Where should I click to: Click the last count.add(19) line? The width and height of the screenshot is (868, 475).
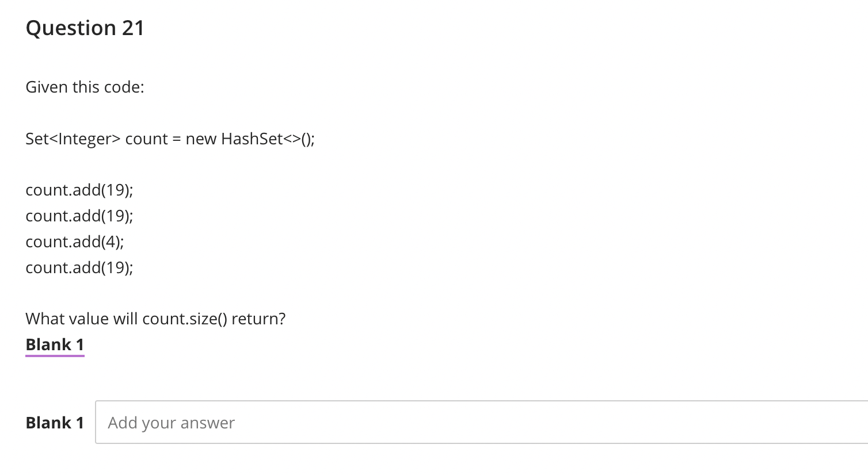(79, 267)
